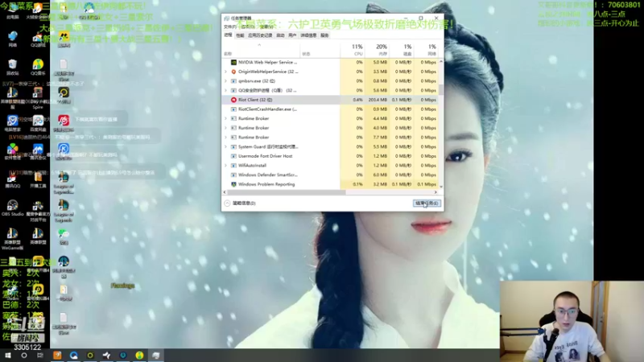
Task: Open Task View on the taskbar
Action: click(39, 356)
